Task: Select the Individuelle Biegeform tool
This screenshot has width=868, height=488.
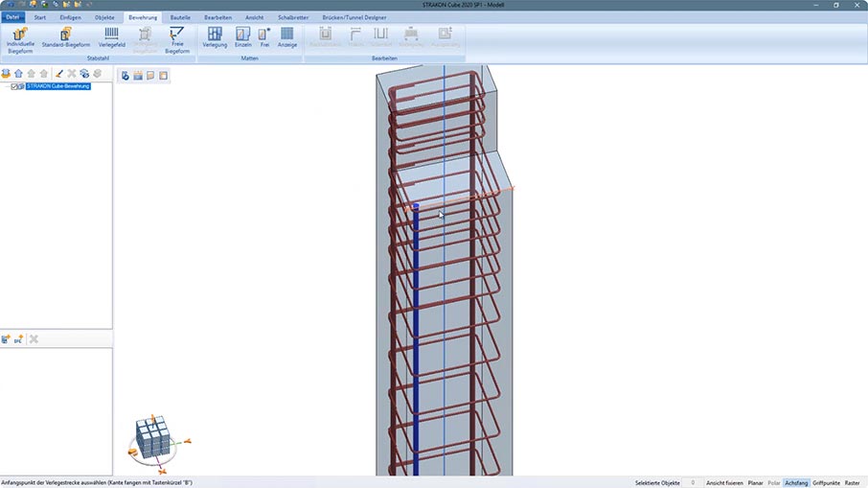Action: click(20, 40)
